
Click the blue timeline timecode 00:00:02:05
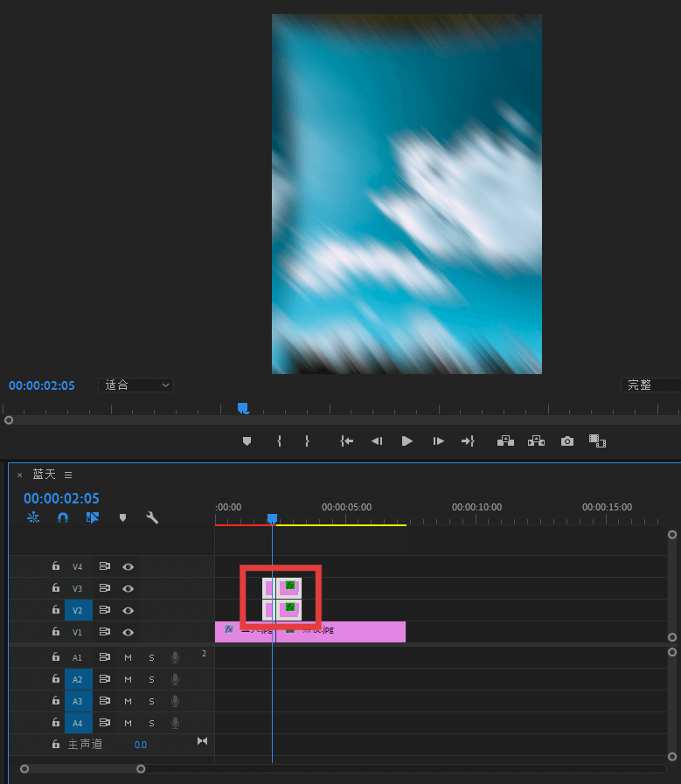(x=61, y=498)
